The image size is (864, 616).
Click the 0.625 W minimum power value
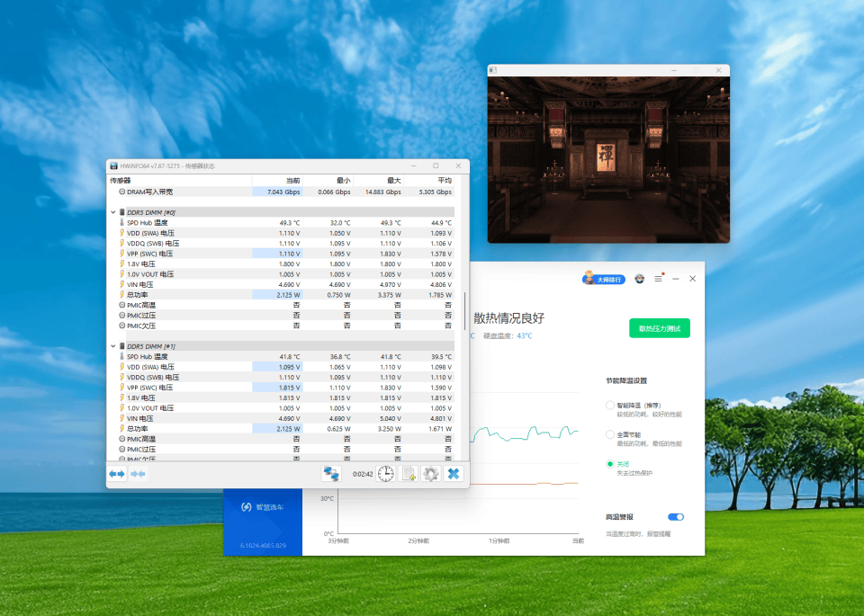click(x=339, y=429)
